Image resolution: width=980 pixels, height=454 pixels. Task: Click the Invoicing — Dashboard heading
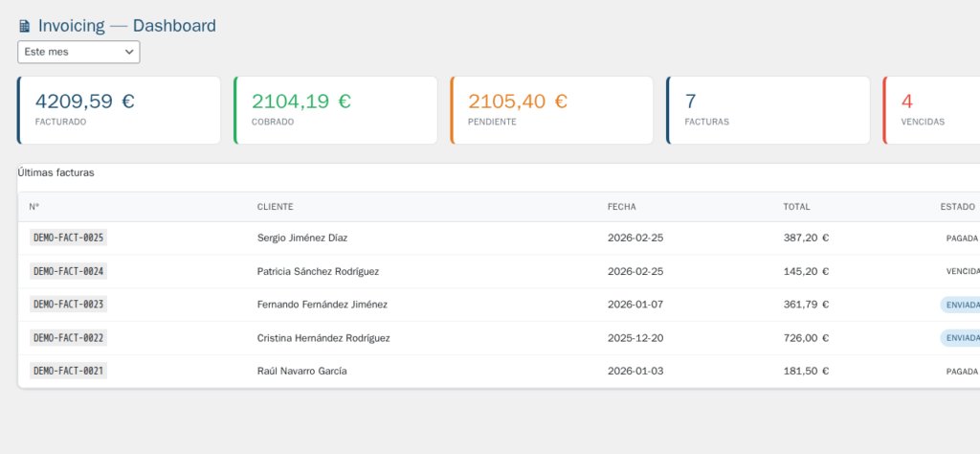127,26
